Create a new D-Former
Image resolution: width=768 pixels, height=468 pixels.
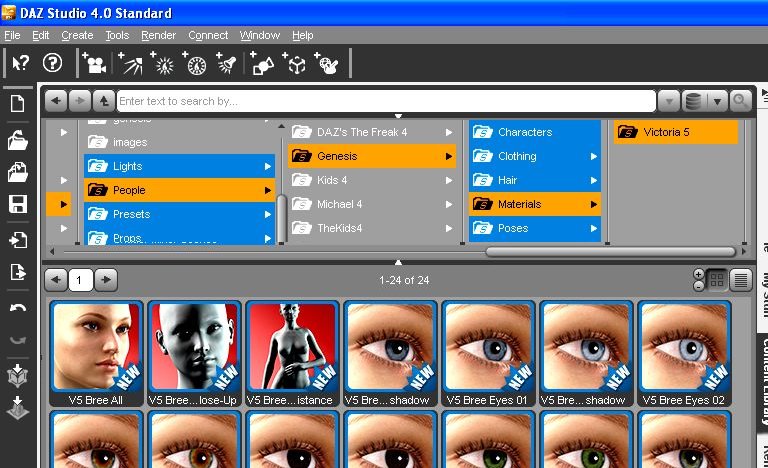[327, 63]
